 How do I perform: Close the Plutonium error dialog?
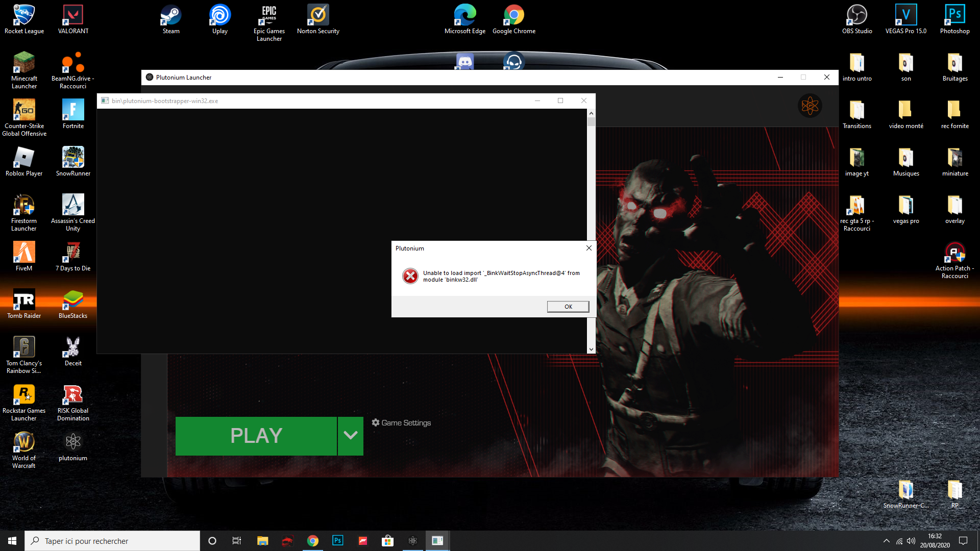[589, 248]
